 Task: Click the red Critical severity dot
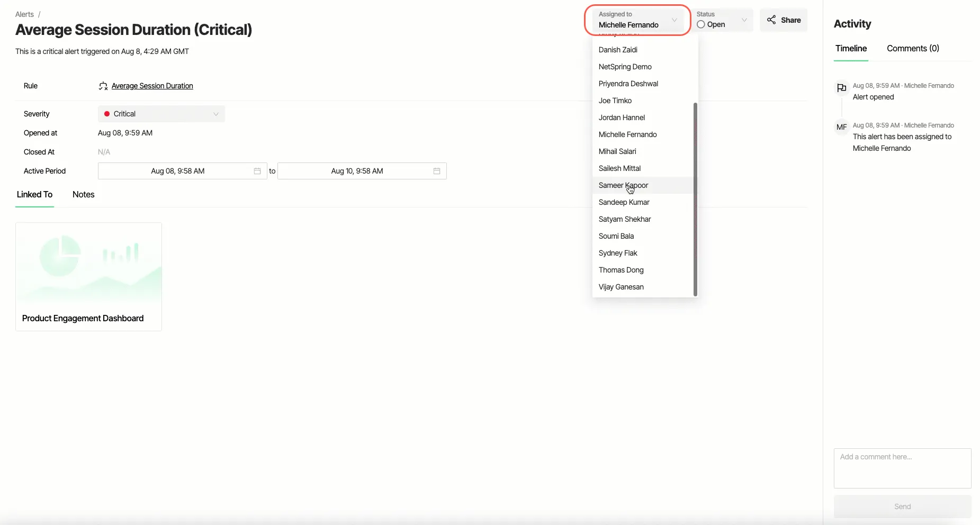click(107, 114)
